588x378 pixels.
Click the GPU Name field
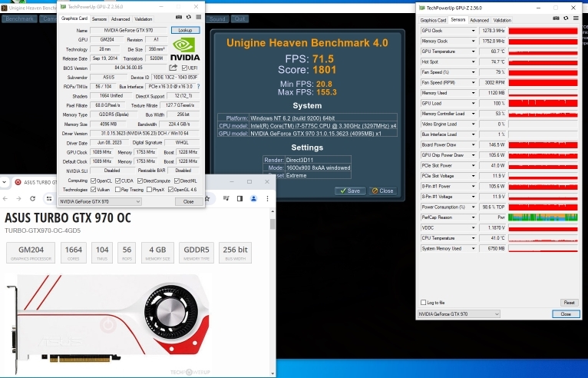[x=129, y=31]
